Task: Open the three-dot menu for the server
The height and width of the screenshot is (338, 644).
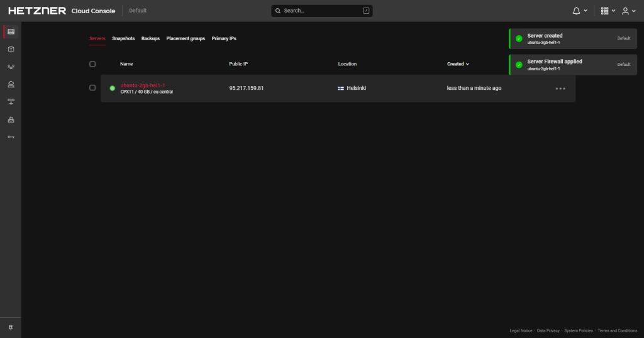Action: click(x=560, y=89)
